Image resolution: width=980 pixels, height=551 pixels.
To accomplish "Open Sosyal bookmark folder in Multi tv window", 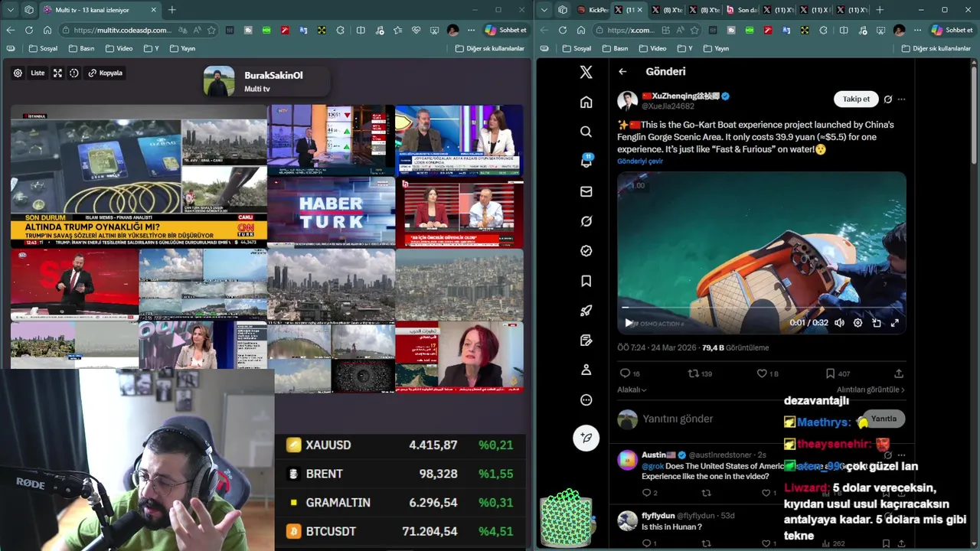I will (43, 48).
